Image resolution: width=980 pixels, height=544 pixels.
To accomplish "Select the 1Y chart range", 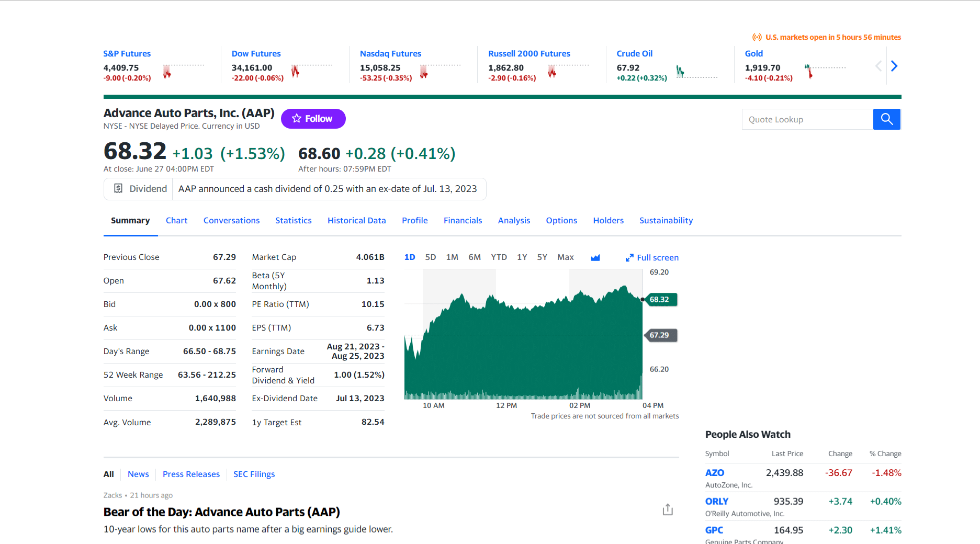I will coord(522,257).
